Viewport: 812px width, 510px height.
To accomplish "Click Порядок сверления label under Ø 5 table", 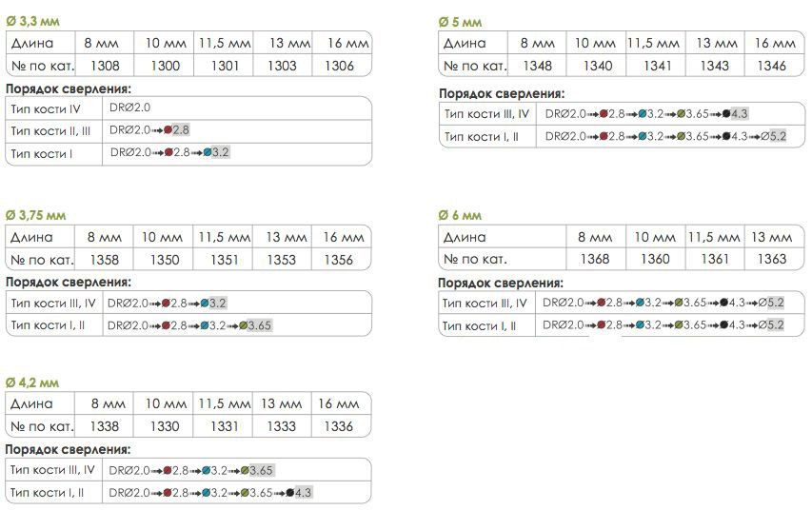I will (x=502, y=93).
